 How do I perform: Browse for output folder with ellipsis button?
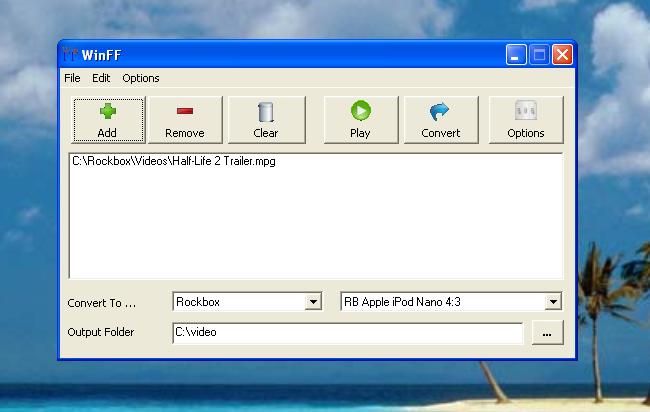click(x=547, y=333)
